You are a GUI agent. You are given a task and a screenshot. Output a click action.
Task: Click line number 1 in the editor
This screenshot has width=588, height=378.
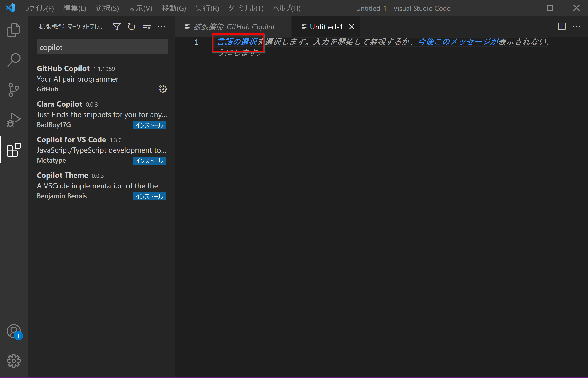point(197,42)
